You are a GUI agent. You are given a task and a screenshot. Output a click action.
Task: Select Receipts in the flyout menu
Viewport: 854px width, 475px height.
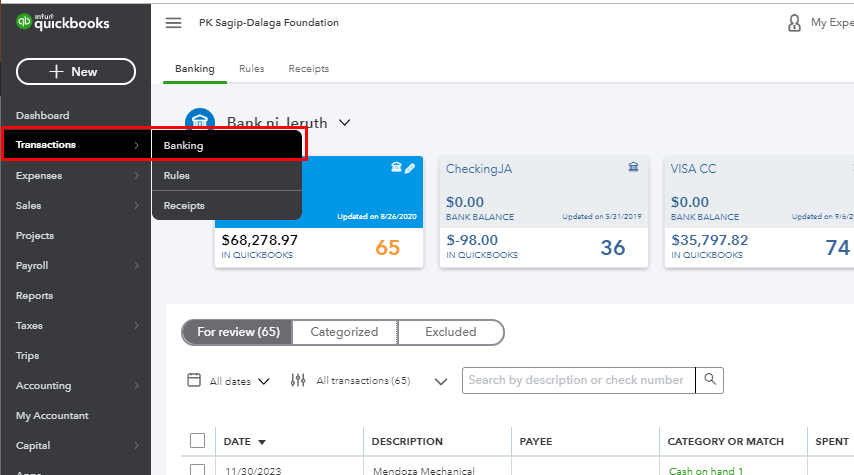(x=227, y=205)
